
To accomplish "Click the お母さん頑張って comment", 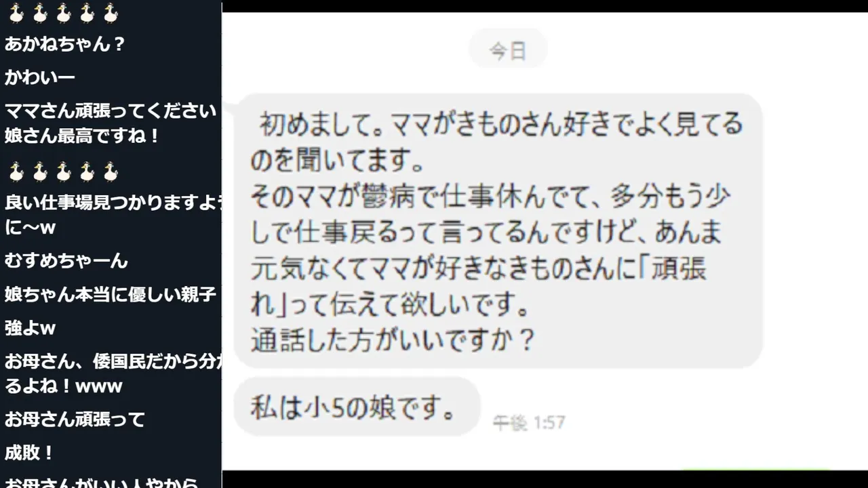I will [75, 420].
